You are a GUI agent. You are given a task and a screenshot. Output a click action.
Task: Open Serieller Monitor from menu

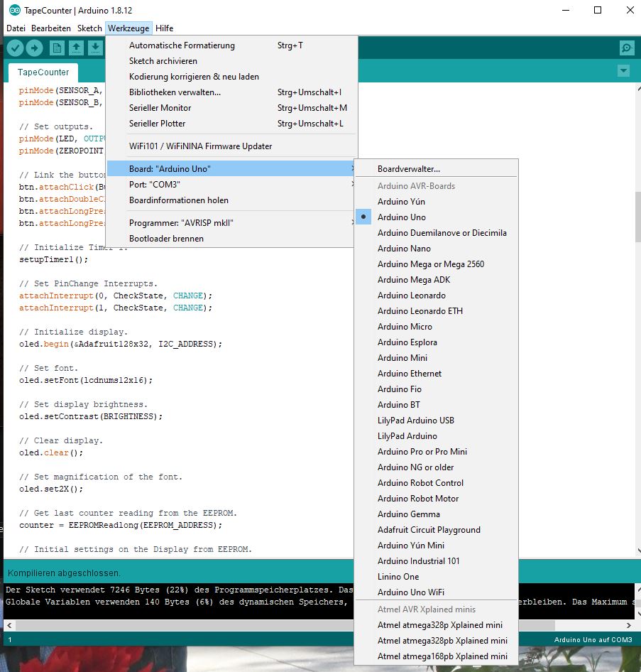(x=231, y=108)
